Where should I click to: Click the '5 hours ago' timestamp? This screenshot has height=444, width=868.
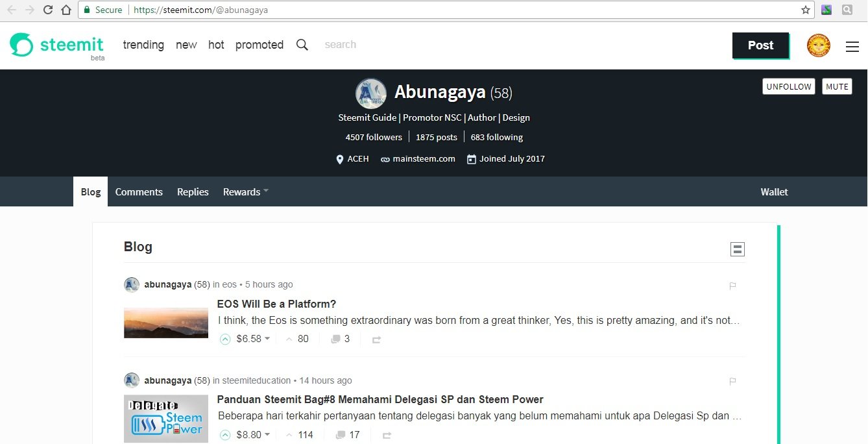click(269, 285)
